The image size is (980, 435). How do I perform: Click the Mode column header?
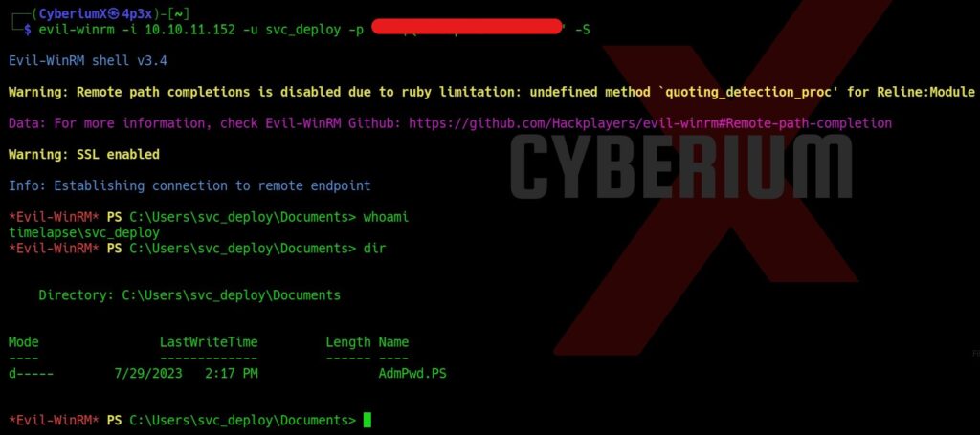coord(24,342)
